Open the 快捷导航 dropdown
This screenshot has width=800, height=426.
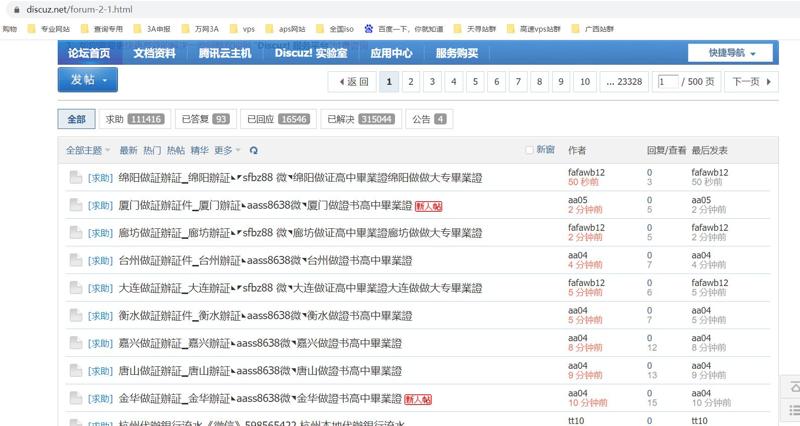coord(732,53)
